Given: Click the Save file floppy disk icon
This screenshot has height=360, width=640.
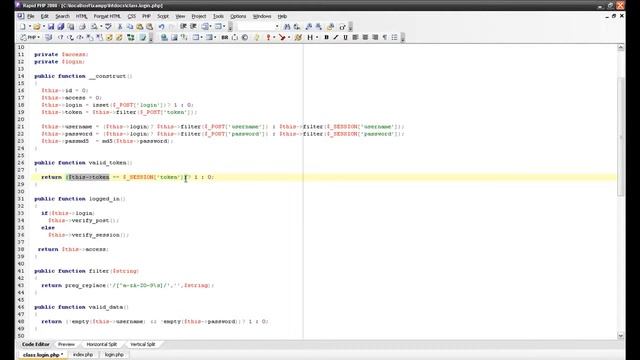Looking at the screenshot, I should [51, 27].
